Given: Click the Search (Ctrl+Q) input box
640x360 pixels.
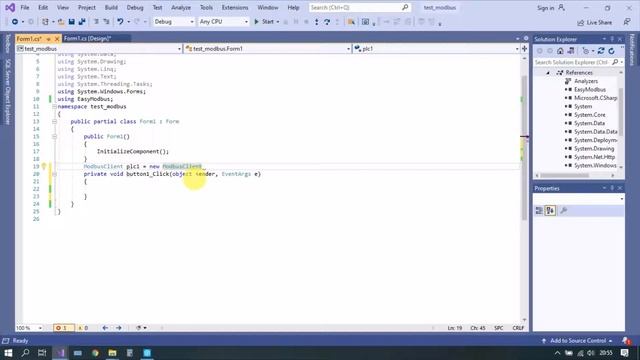Looking at the screenshot, I should point(359,7).
